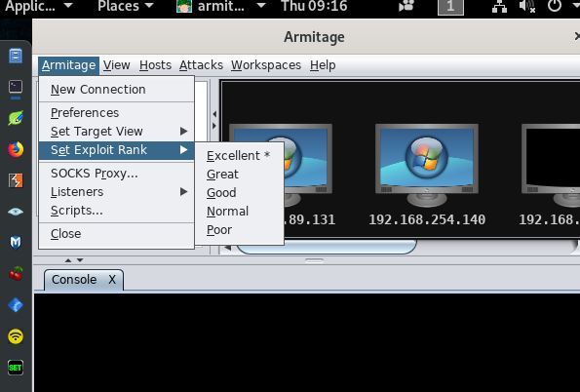
Task: Open the View menu
Action: pos(117,65)
